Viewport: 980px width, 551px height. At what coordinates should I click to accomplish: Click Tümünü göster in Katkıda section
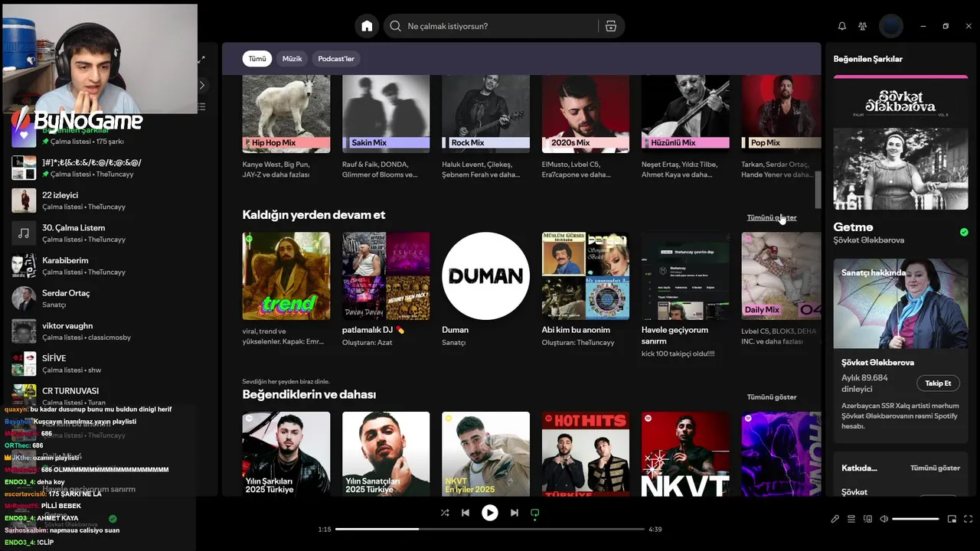pyautogui.click(x=935, y=468)
